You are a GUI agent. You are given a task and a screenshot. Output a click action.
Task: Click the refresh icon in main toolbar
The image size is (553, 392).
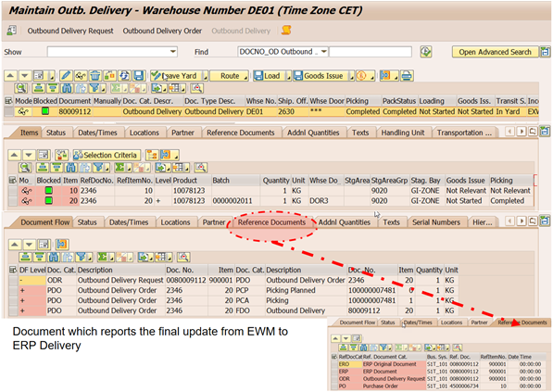124,76
